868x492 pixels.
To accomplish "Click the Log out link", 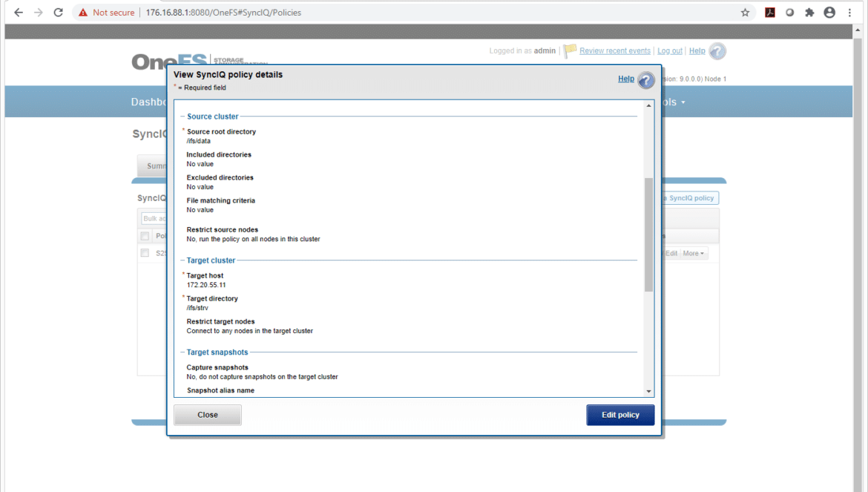I will (670, 50).
